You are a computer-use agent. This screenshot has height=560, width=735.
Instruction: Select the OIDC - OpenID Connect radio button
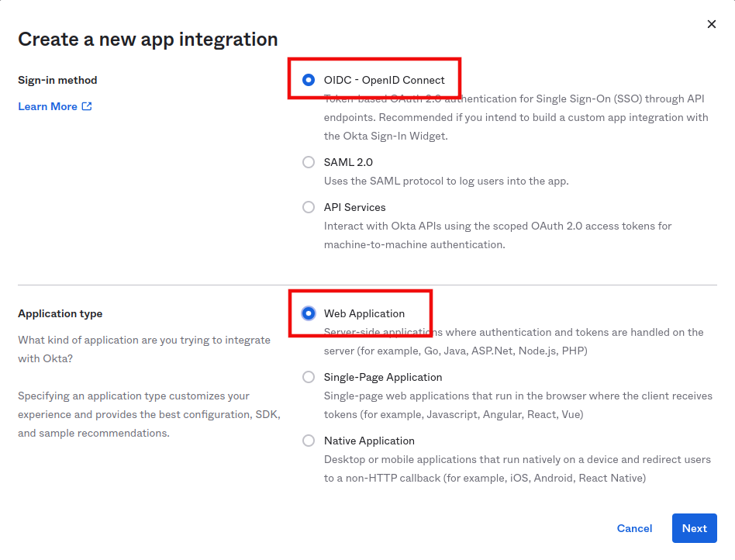coord(309,80)
